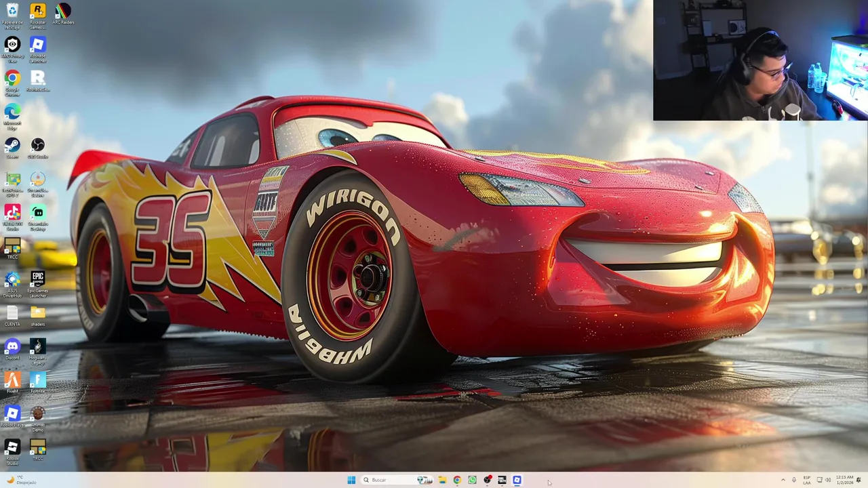Open File Explorer from the taskbar
Screen dimensions: 868x488
point(442,480)
